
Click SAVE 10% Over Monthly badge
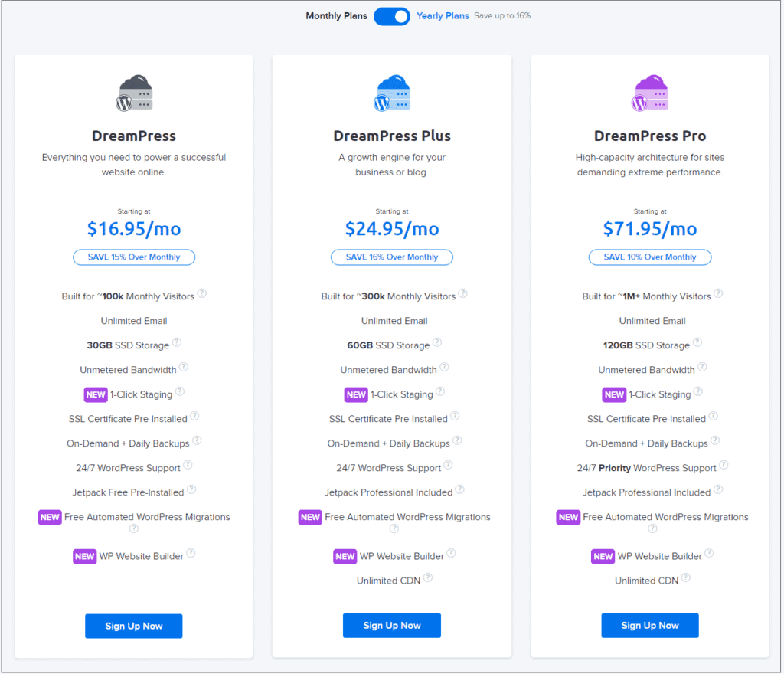pyautogui.click(x=649, y=257)
